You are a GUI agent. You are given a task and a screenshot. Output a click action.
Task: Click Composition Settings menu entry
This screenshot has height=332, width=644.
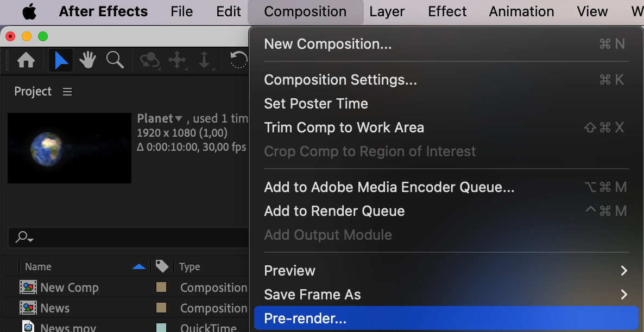pos(340,80)
